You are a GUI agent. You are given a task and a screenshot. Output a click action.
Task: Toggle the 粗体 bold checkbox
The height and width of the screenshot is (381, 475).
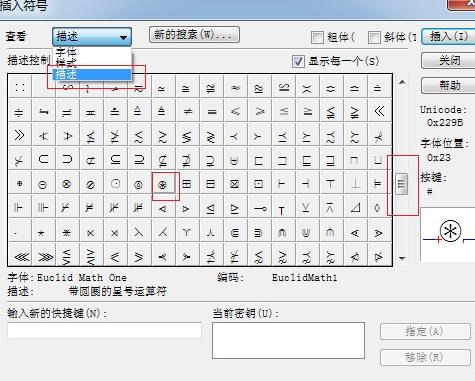click(x=317, y=37)
